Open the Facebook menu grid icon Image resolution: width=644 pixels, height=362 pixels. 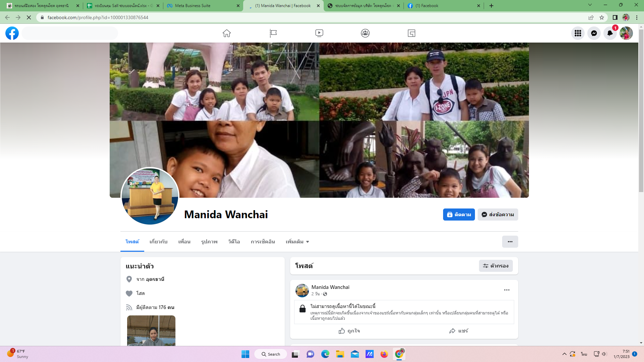(x=578, y=33)
